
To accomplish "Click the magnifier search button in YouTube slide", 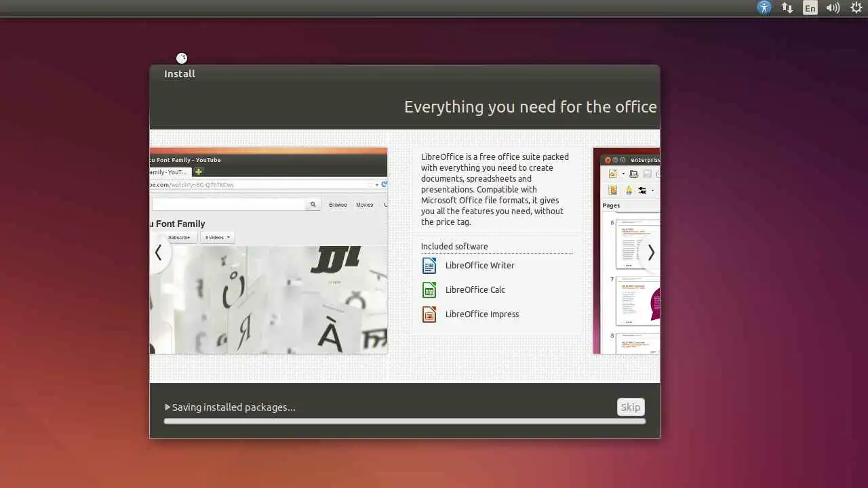I will tap(313, 204).
